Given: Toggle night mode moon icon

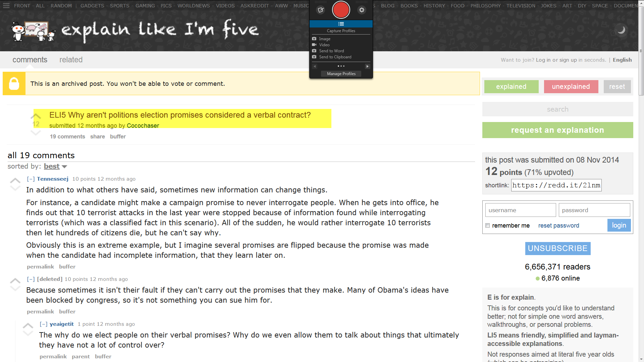Looking at the screenshot, I should click(621, 30).
